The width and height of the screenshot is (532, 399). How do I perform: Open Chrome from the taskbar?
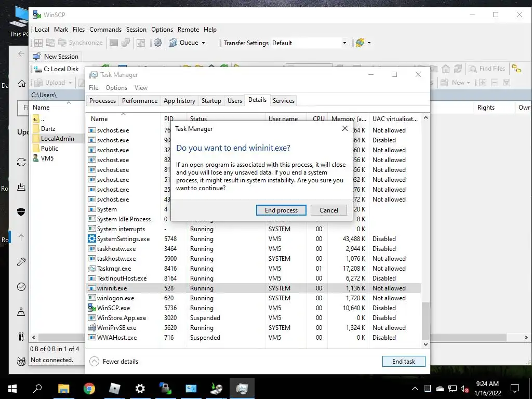89,389
